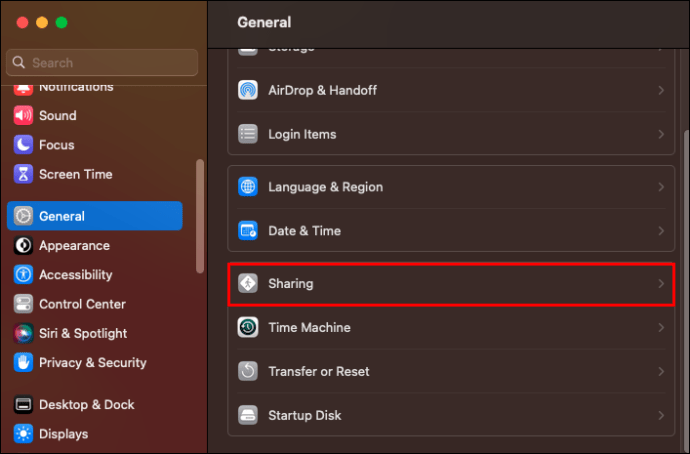690x454 pixels.
Task: Open Accessibility settings from sidebar
Action: 75,274
